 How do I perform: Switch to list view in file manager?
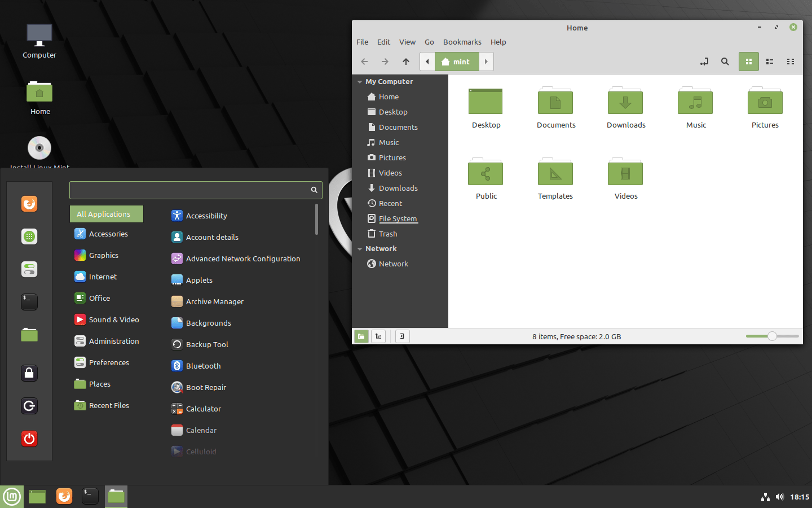(770, 62)
